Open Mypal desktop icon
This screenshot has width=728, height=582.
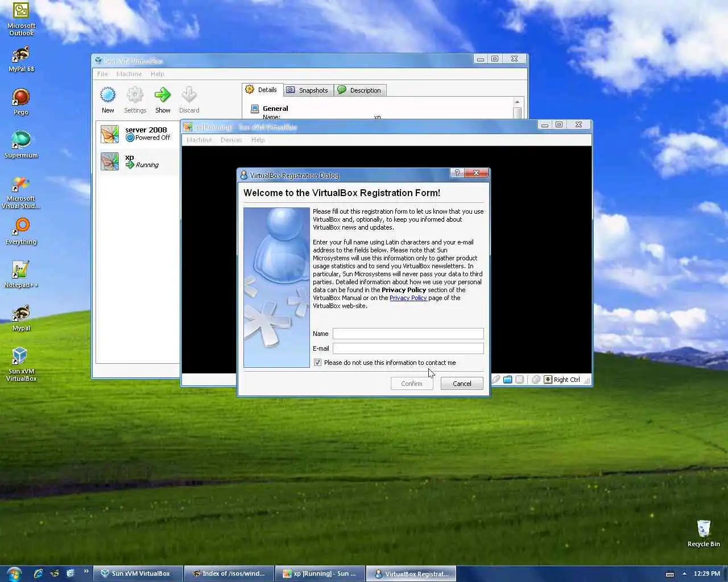(x=21, y=318)
